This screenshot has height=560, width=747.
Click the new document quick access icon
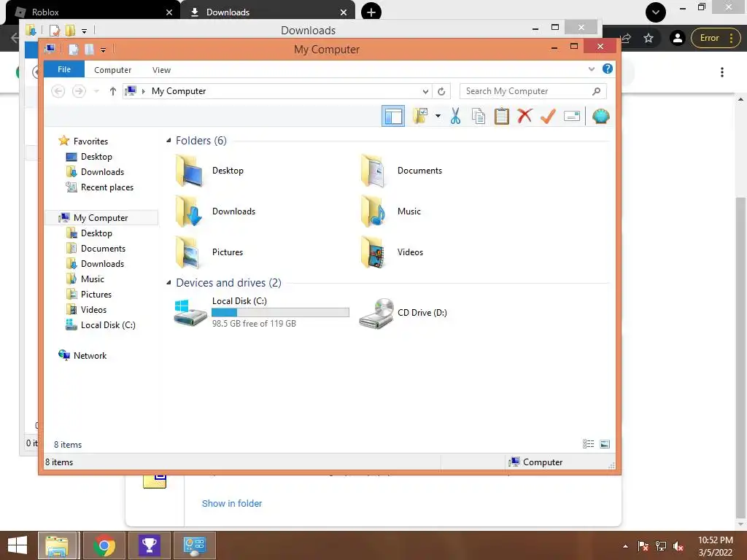(x=74, y=49)
